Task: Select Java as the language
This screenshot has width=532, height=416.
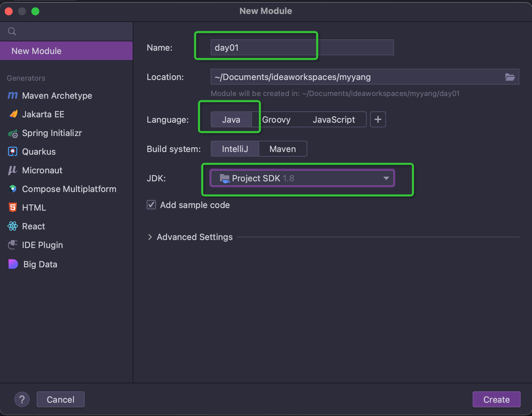Action: [231, 120]
